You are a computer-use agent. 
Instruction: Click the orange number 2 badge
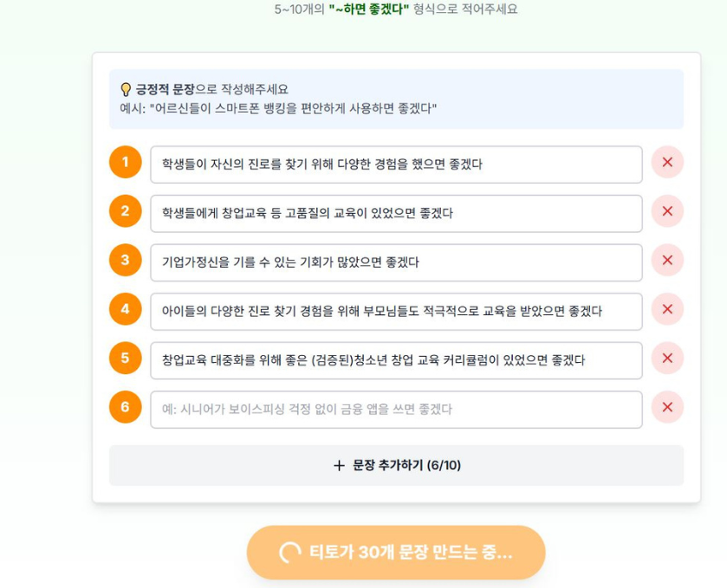click(x=126, y=211)
